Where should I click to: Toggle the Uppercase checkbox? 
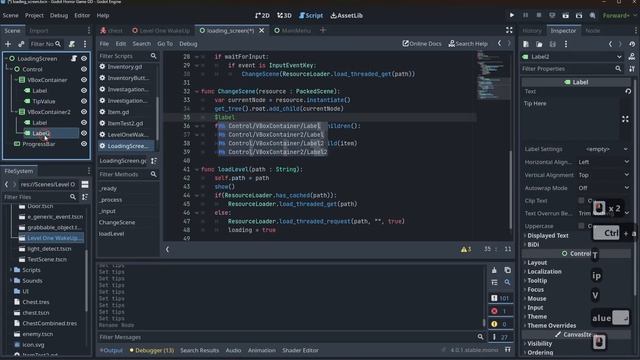click(581, 226)
